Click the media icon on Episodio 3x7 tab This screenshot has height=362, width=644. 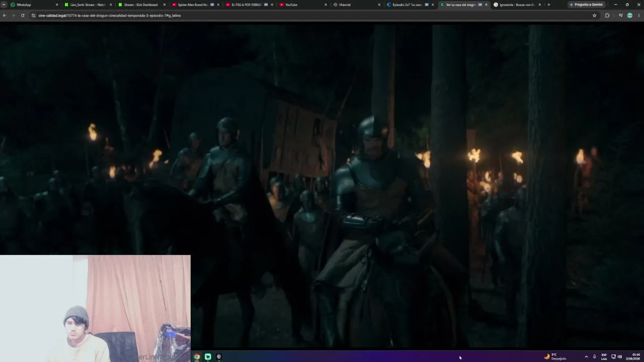coord(427,5)
